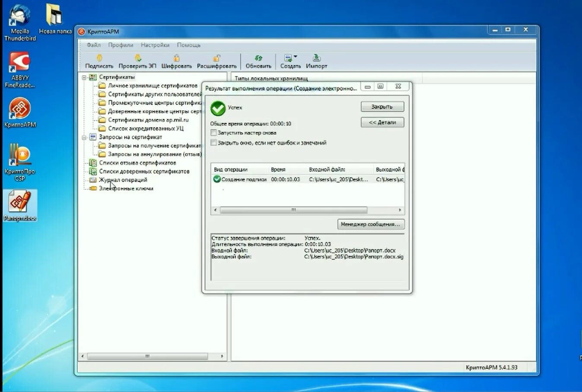Viewport: 582px width, 392px height.
Task: Click the Обновить refresh icon
Action: click(258, 58)
